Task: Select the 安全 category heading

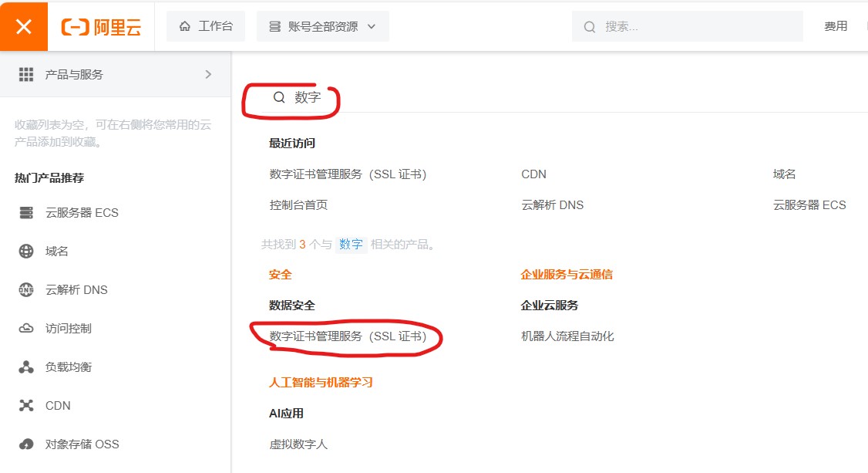Action: click(x=280, y=275)
